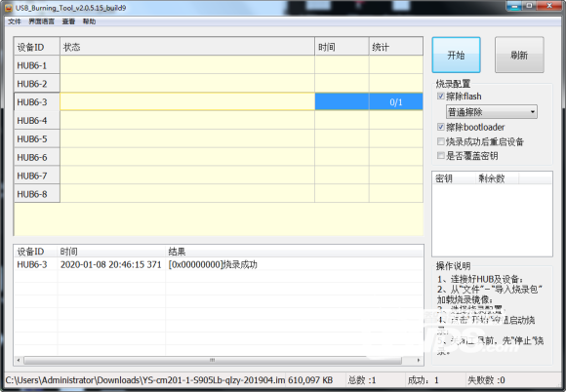Click the horizontal scrollbar thumb in result list
Viewport: 566px width, 392px height.
(213, 360)
